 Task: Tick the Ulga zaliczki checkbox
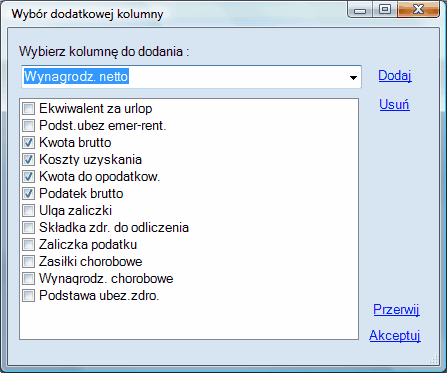point(28,211)
